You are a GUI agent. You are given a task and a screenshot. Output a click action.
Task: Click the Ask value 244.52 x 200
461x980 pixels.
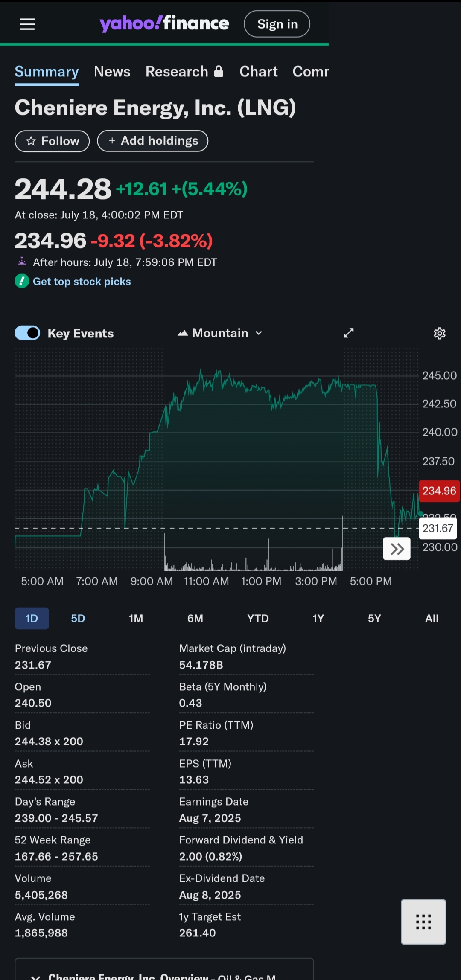click(x=49, y=779)
